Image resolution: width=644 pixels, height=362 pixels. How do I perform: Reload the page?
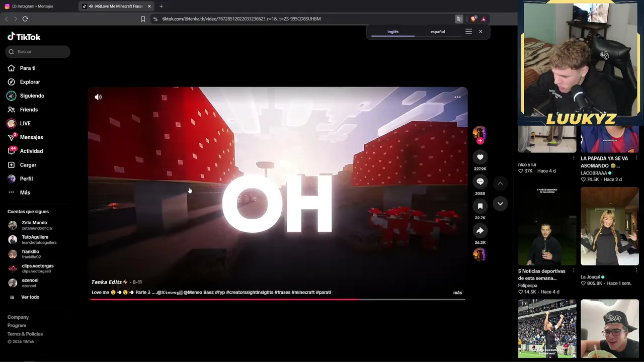(x=25, y=19)
